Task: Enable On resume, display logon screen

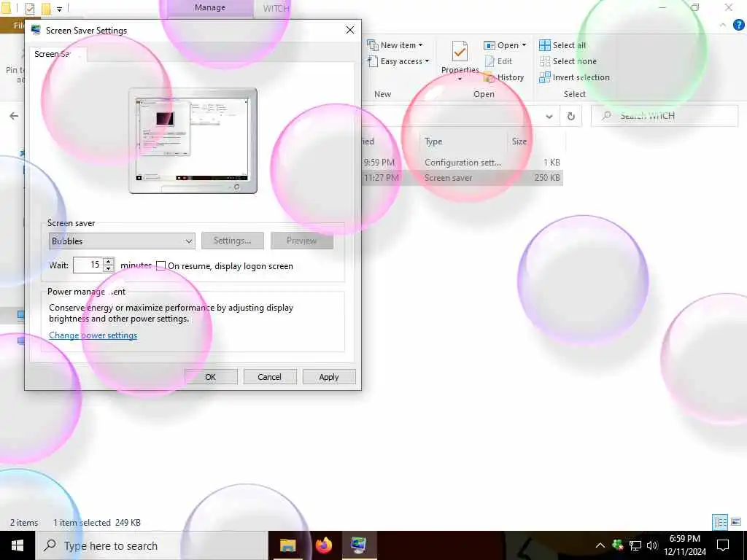Action: pyautogui.click(x=161, y=265)
